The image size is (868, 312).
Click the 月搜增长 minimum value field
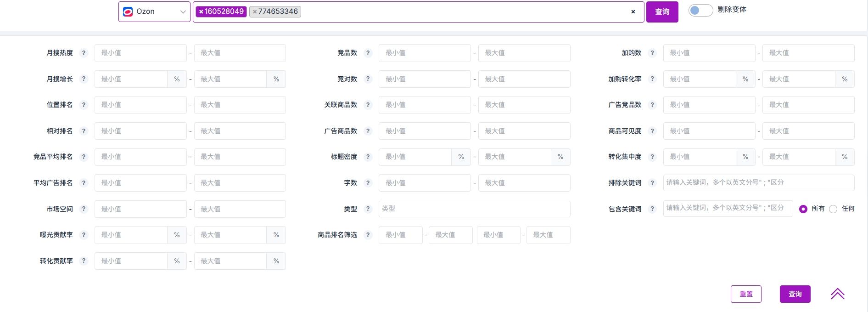pos(131,79)
